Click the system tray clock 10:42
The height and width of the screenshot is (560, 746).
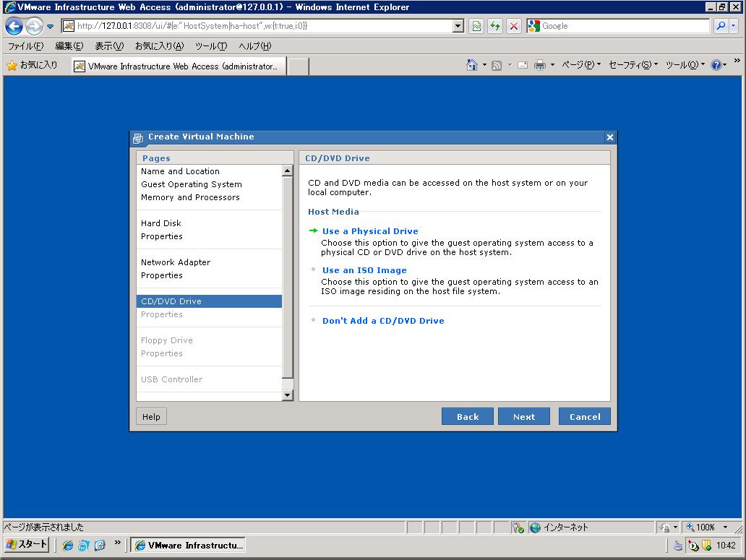pos(726,546)
